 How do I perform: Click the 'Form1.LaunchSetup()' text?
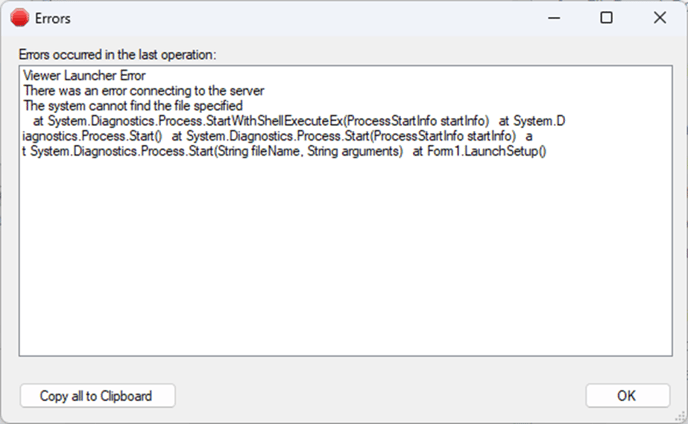[487, 151]
